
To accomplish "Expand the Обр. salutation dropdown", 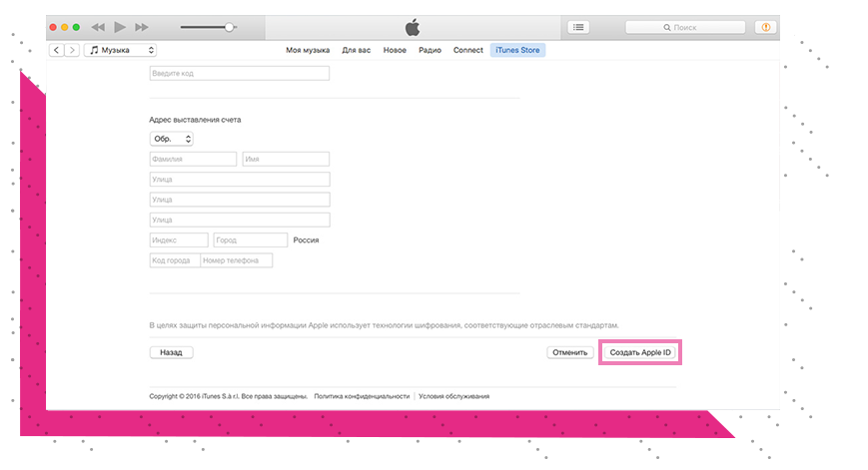I will (x=171, y=139).
